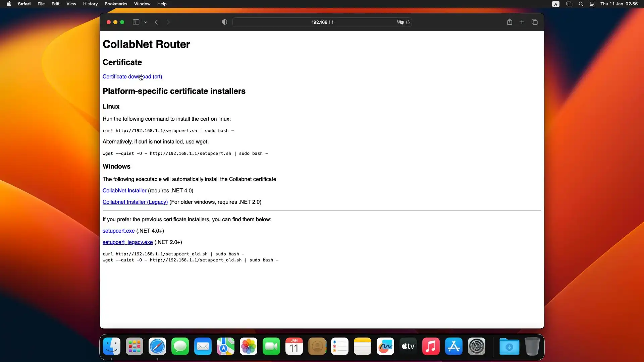Open Spotlight search in the menu bar

click(x=581, y=4)
